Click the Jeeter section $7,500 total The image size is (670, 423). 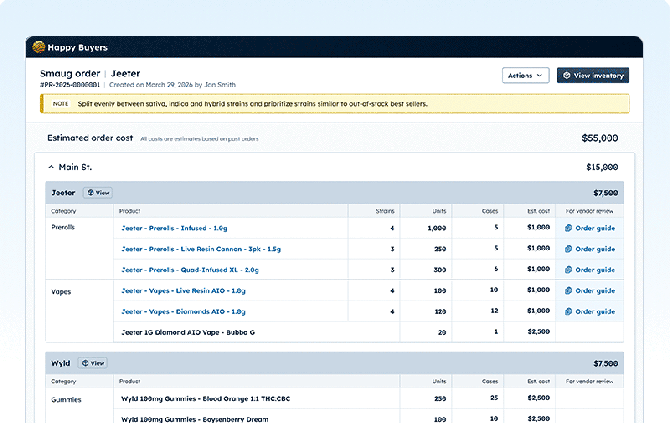tap(605, 193)
